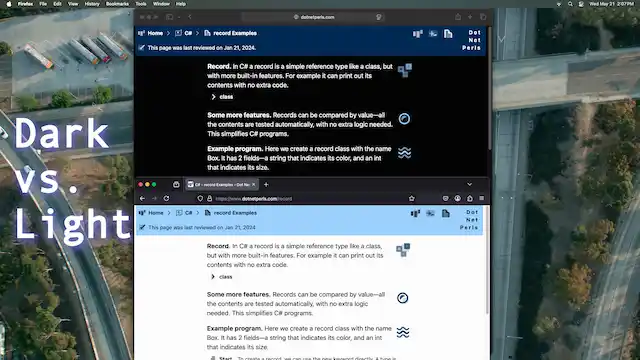Click the reader icon in dark-mode address bar
This screenshot has height=360, width=640.
pos(379,17)
